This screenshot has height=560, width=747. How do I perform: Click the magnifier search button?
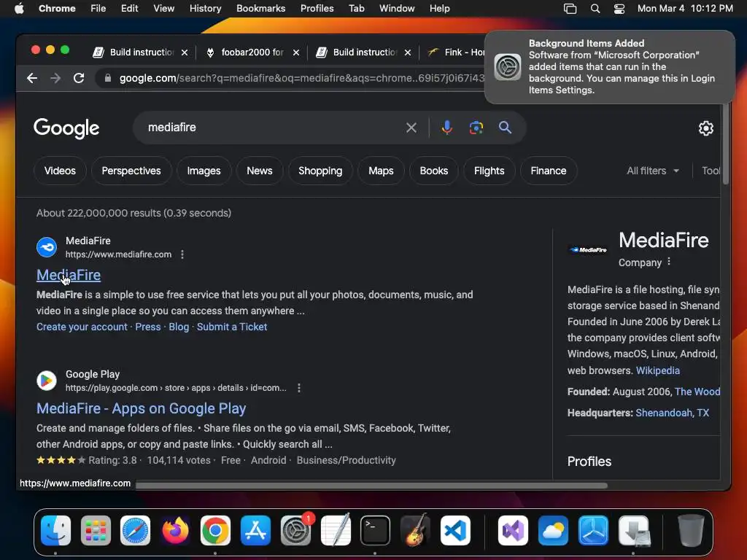tap(505, 128)
